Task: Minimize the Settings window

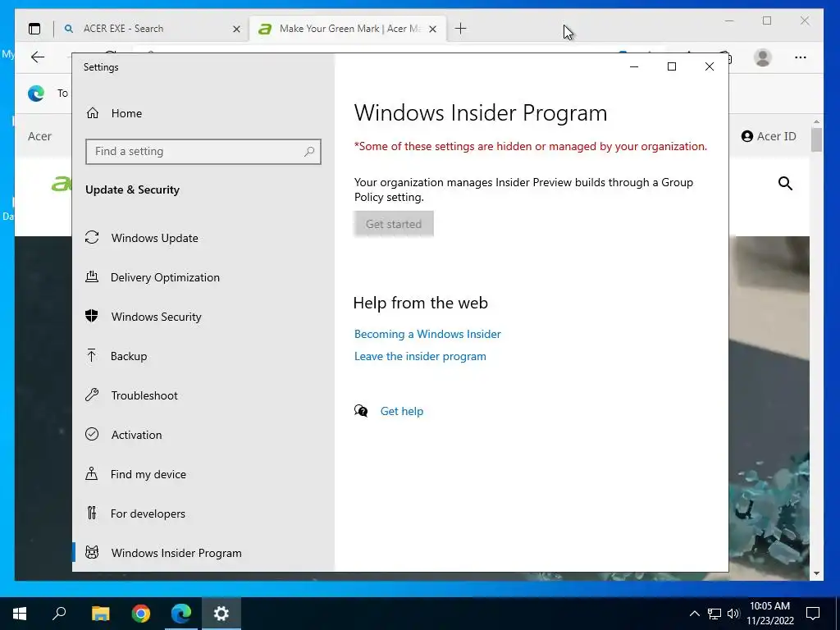Action: [x=634, y=66]
